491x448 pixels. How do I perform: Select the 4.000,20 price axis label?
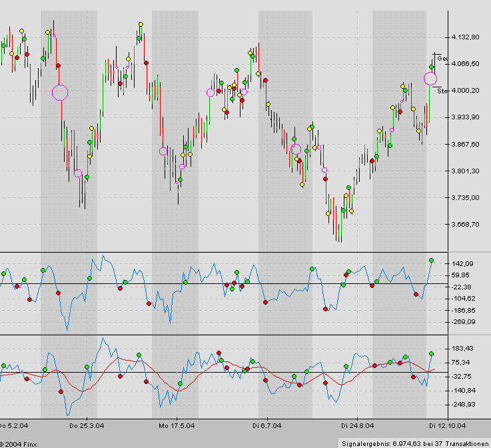464,91
